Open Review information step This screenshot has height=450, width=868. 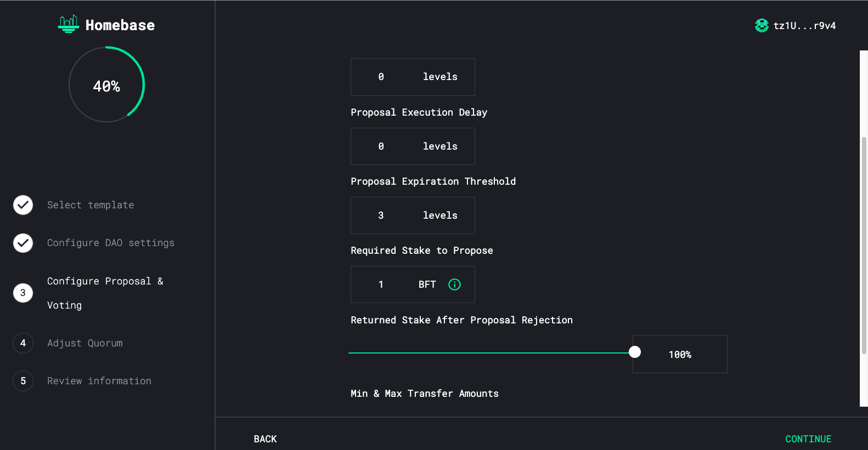(99, 381)
